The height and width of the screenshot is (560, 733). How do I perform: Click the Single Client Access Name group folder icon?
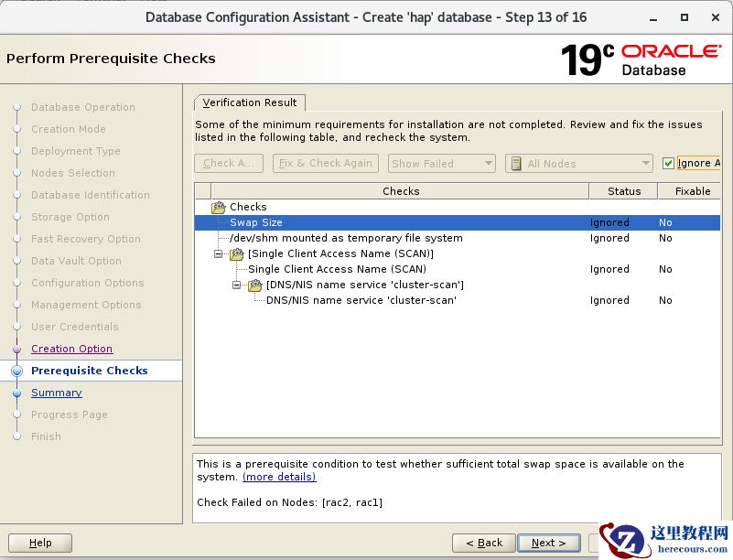[236, 253]
